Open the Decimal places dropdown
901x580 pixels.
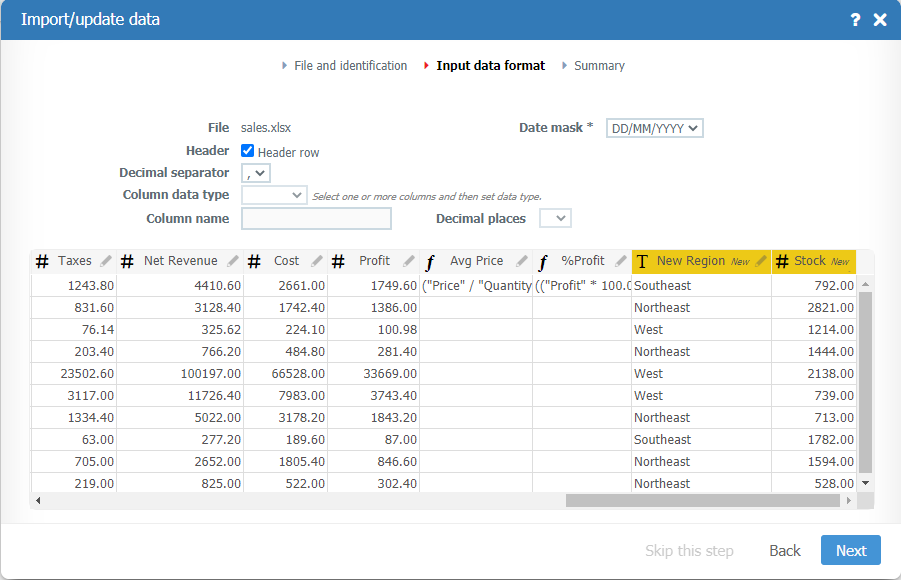pos(555,218)
